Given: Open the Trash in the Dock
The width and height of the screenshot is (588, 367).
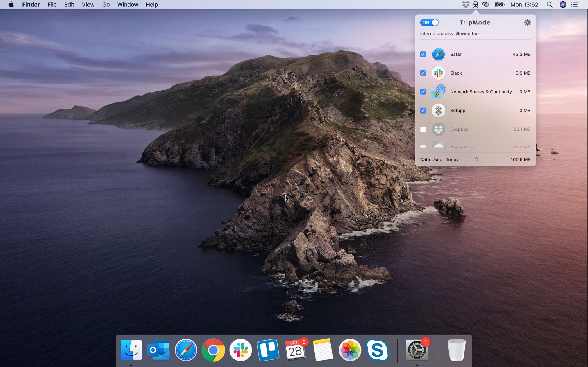Looking at the screenshot, I should point(457,350).
